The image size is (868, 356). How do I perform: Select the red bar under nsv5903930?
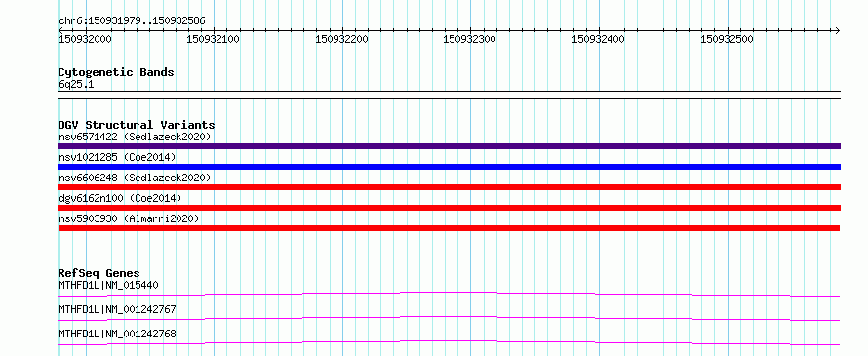tap(449, 228)
